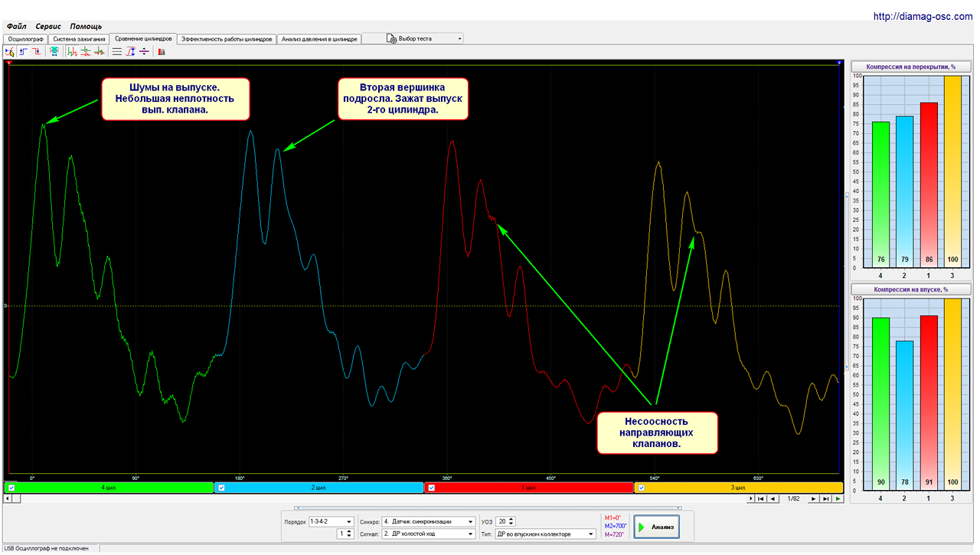
Task: Click the Компрессия на впуске header
Action: point(910,289)
